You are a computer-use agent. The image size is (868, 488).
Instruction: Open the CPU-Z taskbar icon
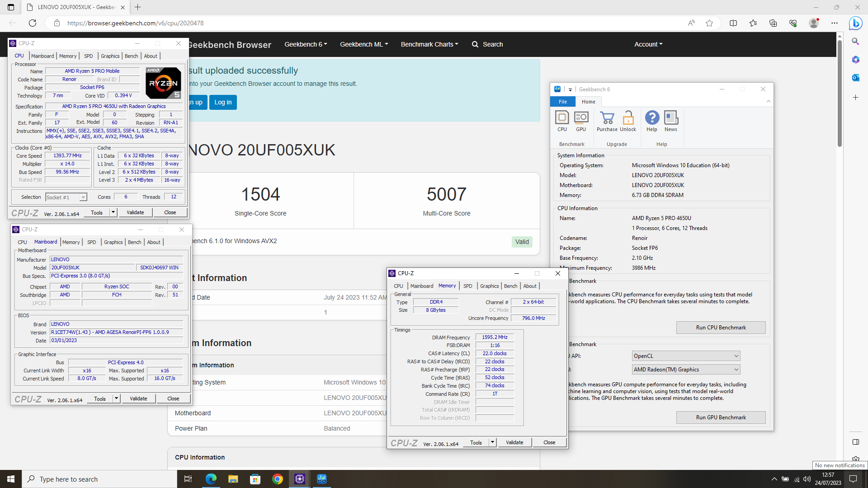(x=300, y=479)
